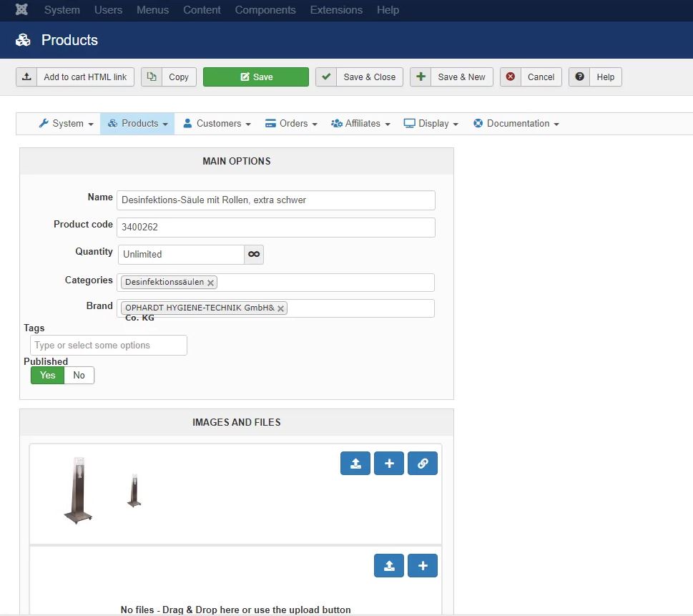Set Published to No
The width and height of the screenshot is (693, 616).
[79, 375]
